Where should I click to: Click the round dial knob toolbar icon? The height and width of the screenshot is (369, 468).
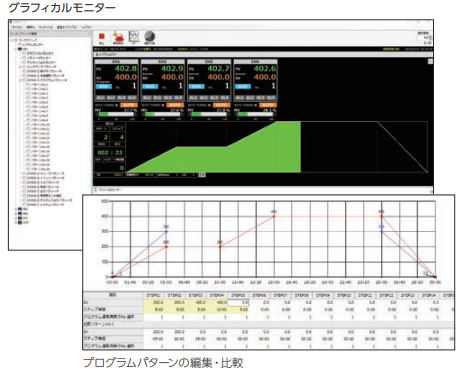(x=150, y=36)
